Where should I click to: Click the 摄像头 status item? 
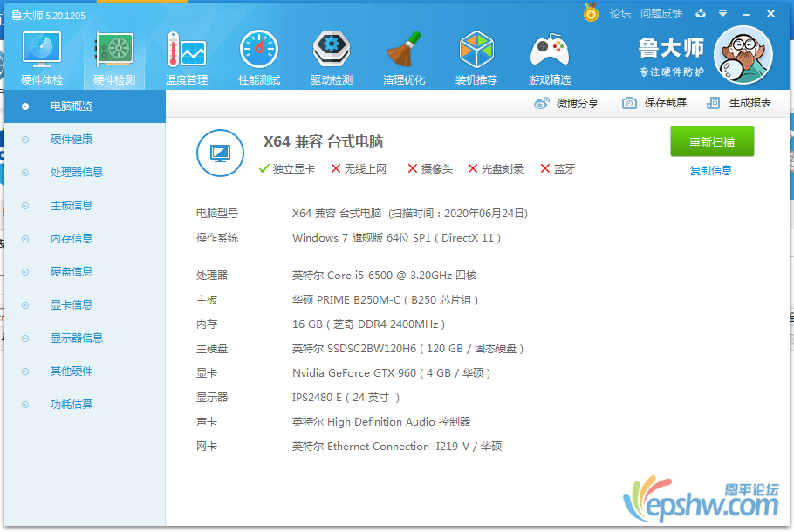coord(430,169)
